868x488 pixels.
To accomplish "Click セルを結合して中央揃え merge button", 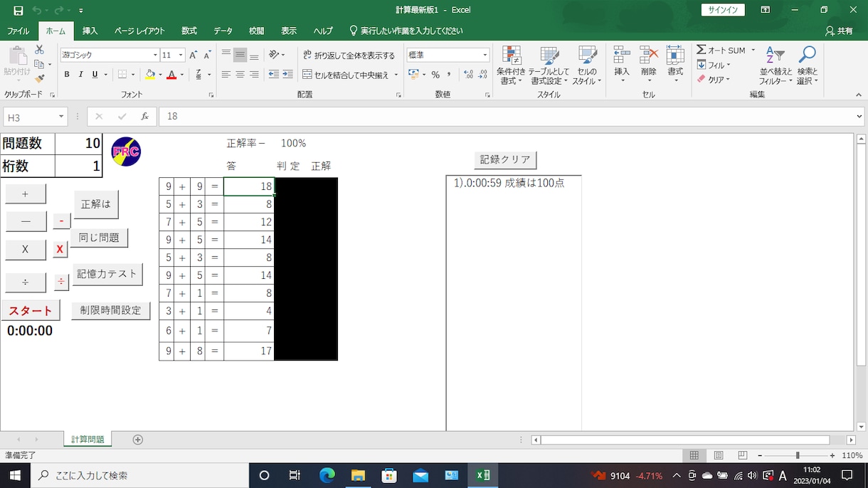I will (346, 75).
